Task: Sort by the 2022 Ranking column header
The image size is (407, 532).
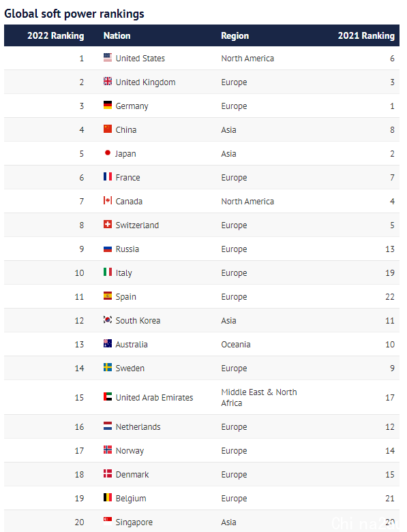Action: click(x=56, y=35)
